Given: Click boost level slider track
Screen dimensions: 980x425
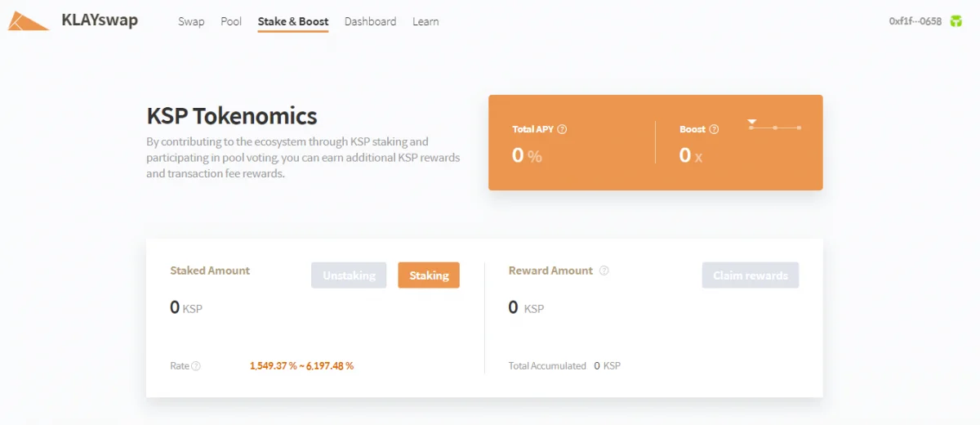Looking at the screenshot, I should pos(775,127).
